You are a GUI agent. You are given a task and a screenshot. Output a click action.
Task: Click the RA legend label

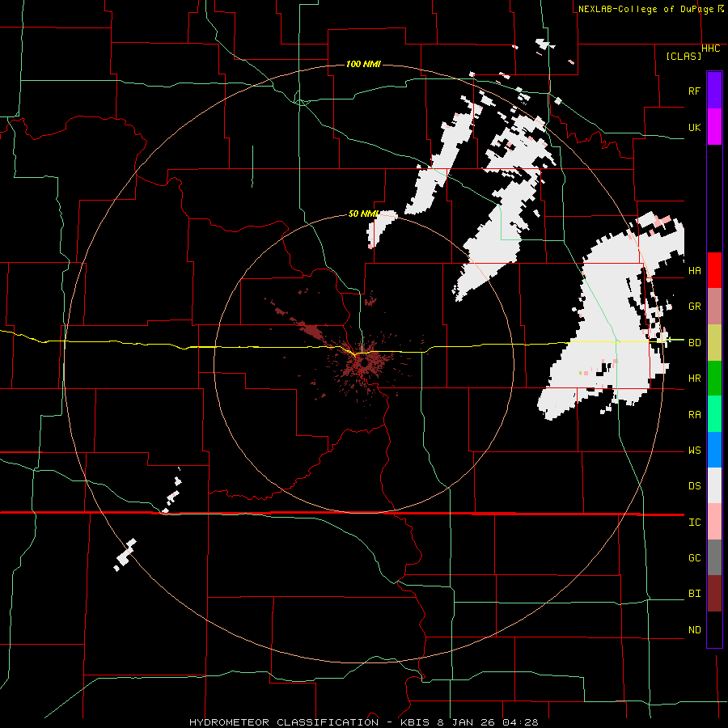[695, 415]
